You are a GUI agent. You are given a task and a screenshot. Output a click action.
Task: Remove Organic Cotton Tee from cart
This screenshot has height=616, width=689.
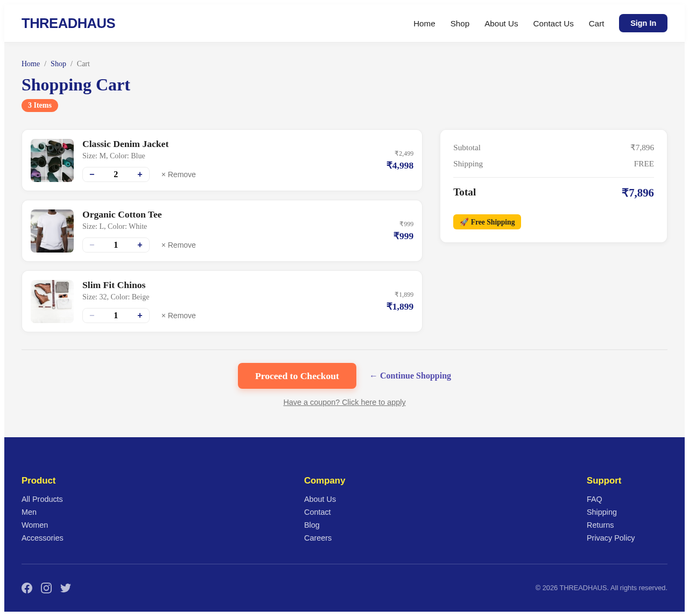(179, 245)
